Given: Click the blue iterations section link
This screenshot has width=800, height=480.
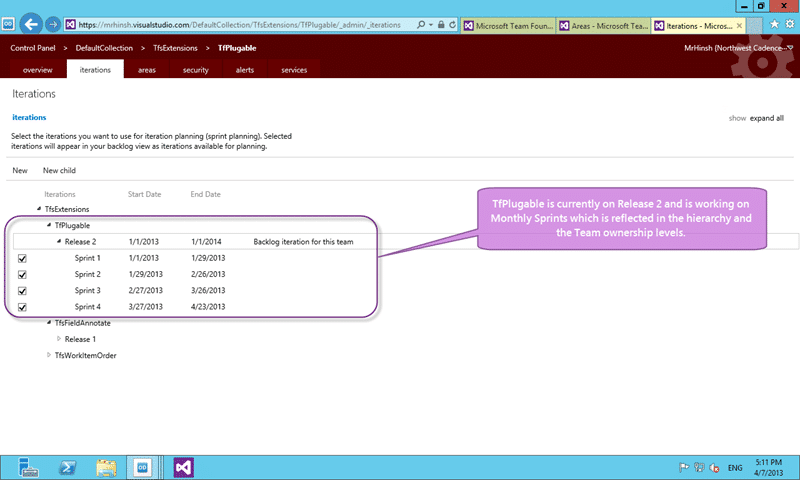Looking at the screenshot, I should coord(29,117).
